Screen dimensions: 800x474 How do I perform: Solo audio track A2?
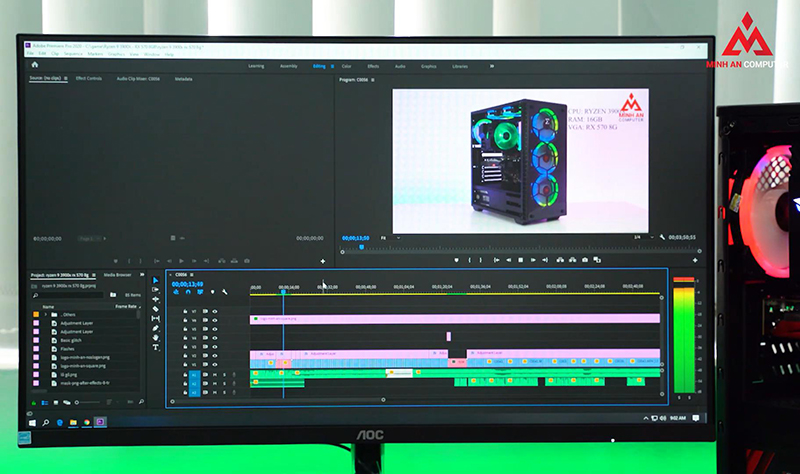click(224, 384)
